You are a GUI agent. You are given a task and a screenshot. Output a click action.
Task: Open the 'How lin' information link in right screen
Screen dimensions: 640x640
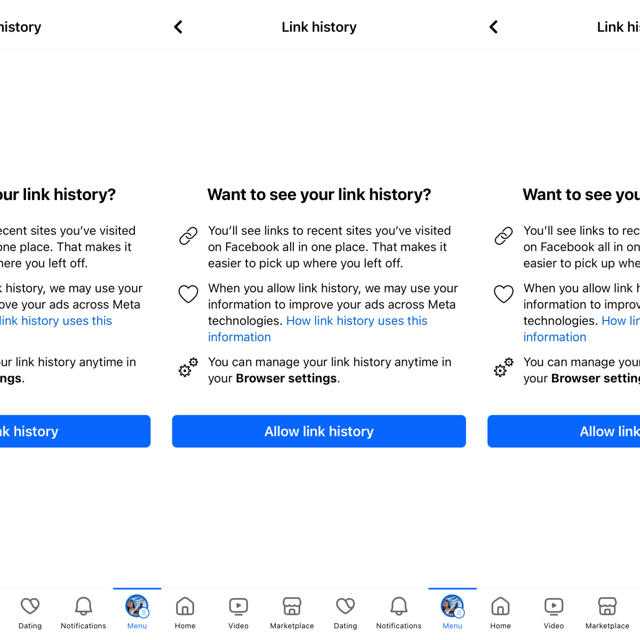coord(582,329)
